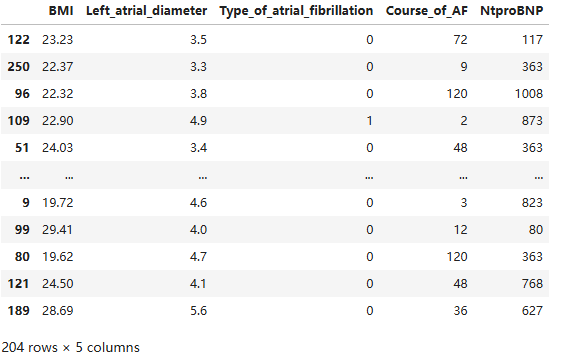Click the BMI column header
564x363 pixels.
point(61,10)
